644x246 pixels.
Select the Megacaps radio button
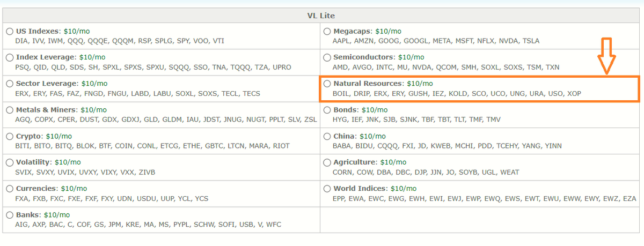(327, 32)
